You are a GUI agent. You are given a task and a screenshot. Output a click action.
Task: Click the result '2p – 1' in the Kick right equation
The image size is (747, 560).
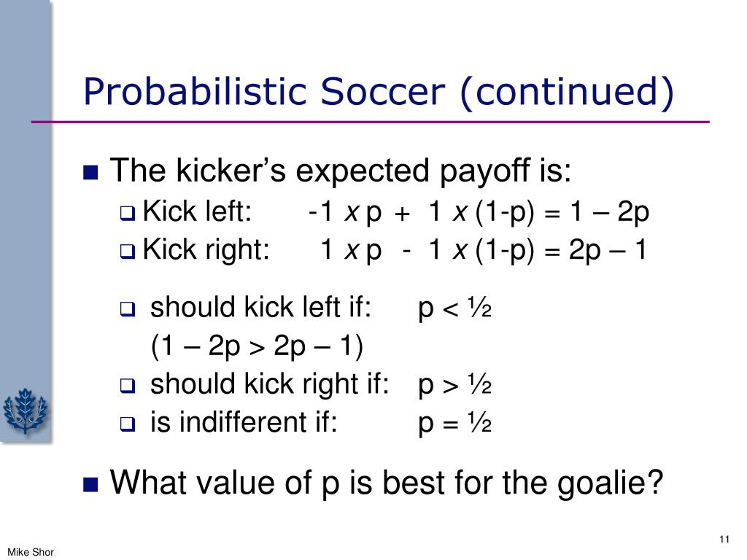pos(608,249)
